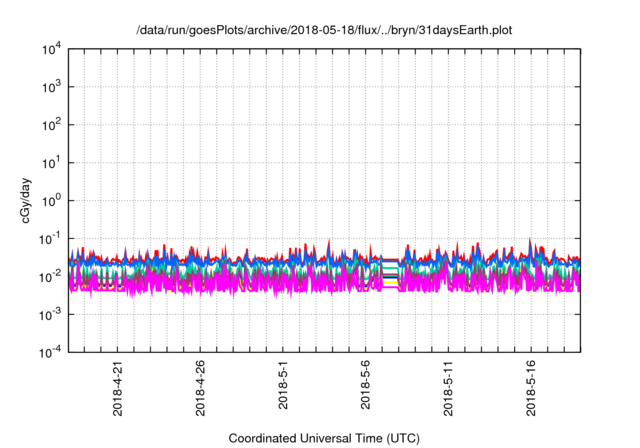This screenshot has height=448, width=640.
Task: Select the 10^4 y-axis tick label
Action: pyautogui.click(x=53, y=49)
